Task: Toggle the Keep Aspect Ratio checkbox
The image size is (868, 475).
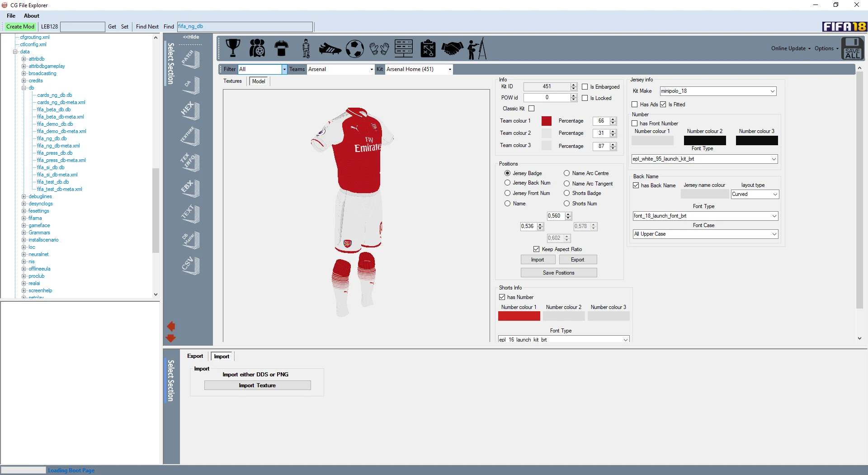Action: pos(536,249)
